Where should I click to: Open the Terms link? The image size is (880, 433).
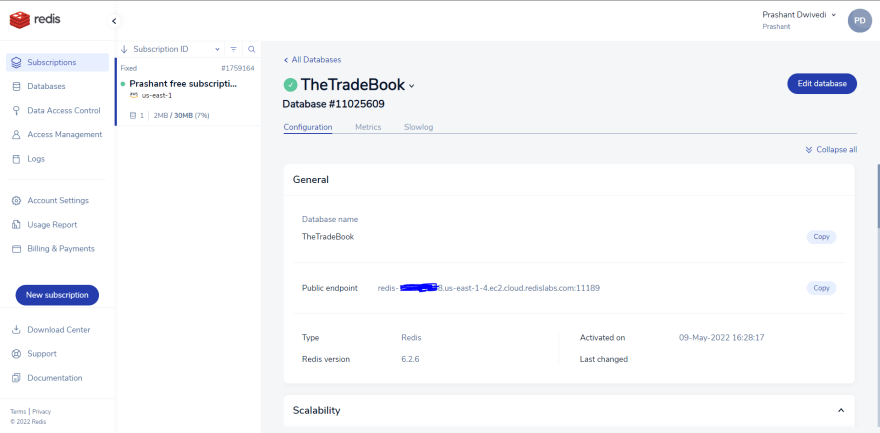point(18,411)
